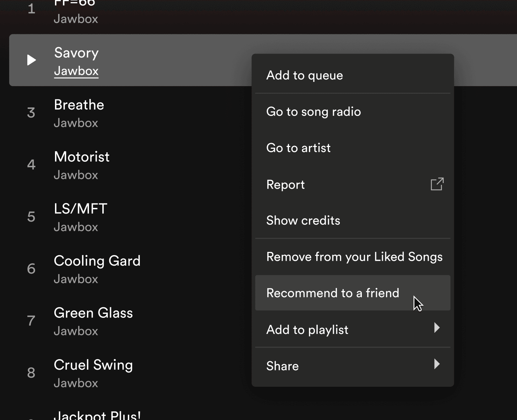
Task: Select the track "Breathe"
Action: coord(79,104)
